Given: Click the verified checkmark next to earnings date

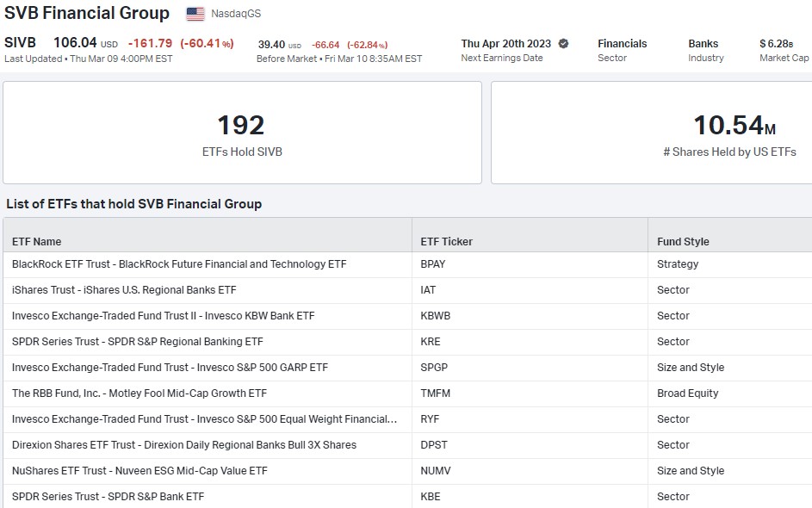Looking at the screenshot, I should 564,43.
